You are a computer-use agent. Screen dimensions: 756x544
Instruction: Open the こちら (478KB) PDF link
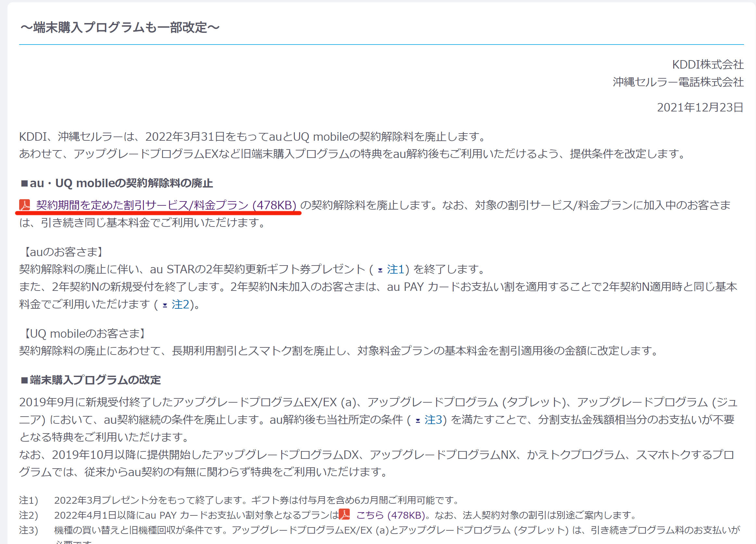[x=390, y=515]
